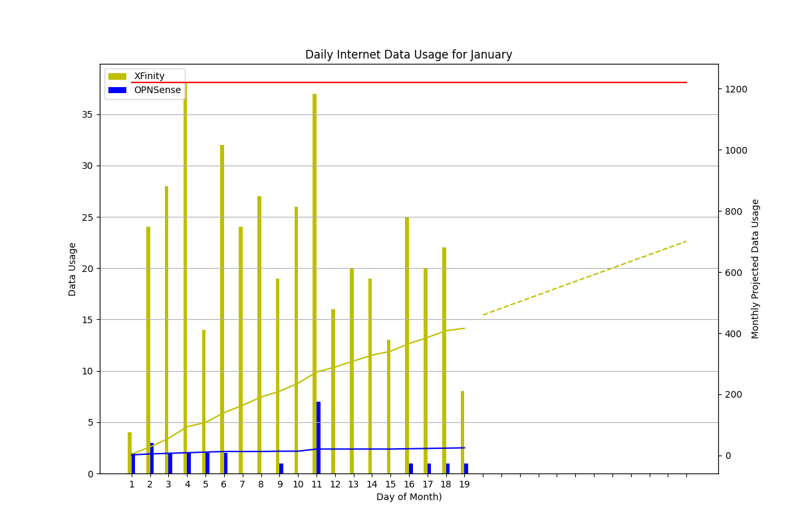Click the right axis tick label 1200
Screen dimensions: 798x532
pos(735,89)
